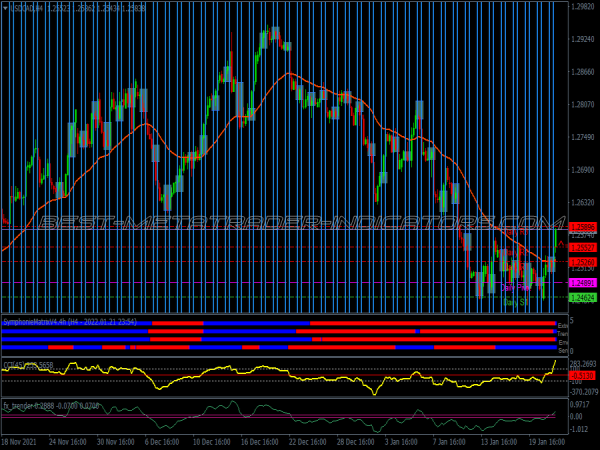Click the green 1.24624 support price label
Image resolution: width=600 pixels, height=450 pixels.
point(583,298)
